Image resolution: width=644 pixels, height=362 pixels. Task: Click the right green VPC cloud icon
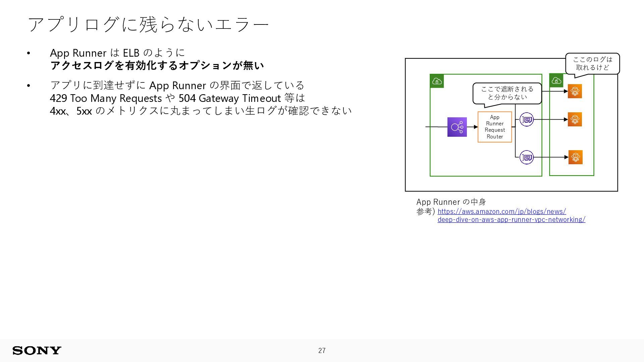(x=556, y=80)
